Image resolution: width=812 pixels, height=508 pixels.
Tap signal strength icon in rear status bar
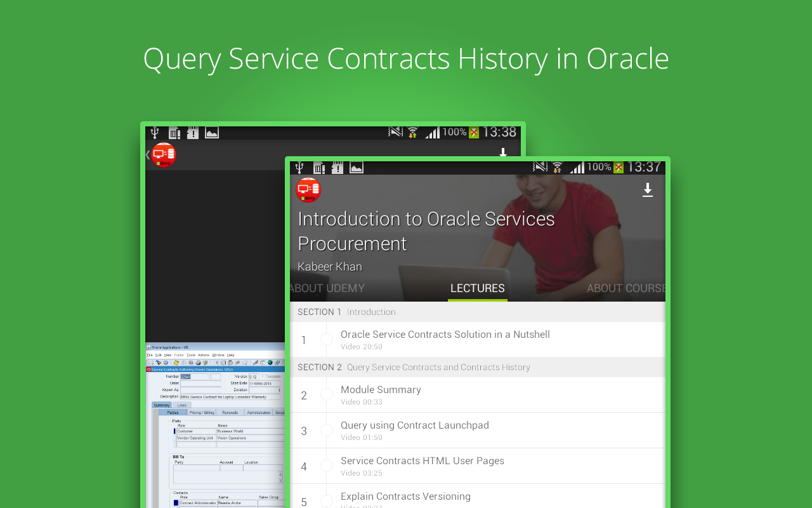point(432,133)
